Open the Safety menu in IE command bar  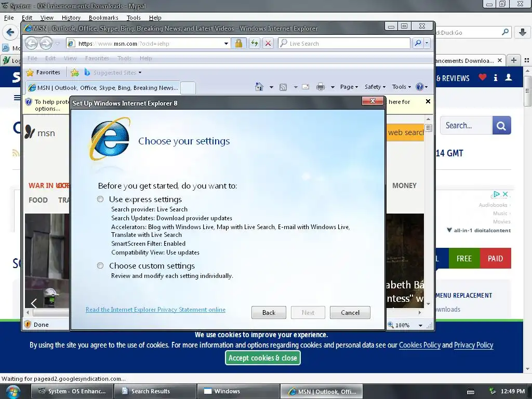375,87
